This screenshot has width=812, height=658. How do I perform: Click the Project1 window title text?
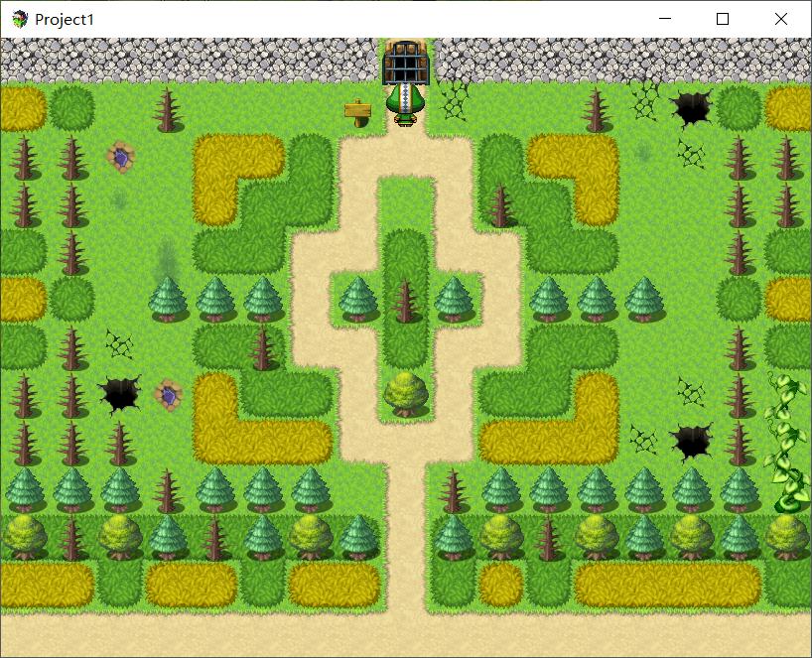[x=65, y=20]
